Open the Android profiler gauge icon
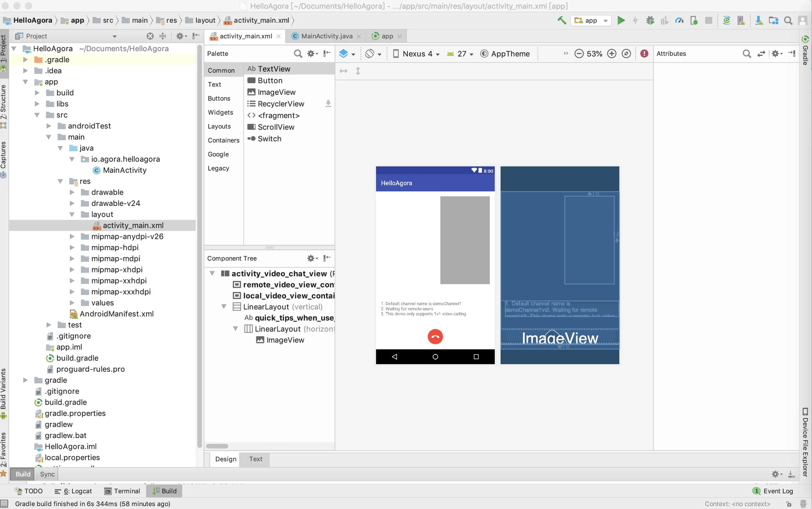This screenshot has width=812, height=509. 679,20
